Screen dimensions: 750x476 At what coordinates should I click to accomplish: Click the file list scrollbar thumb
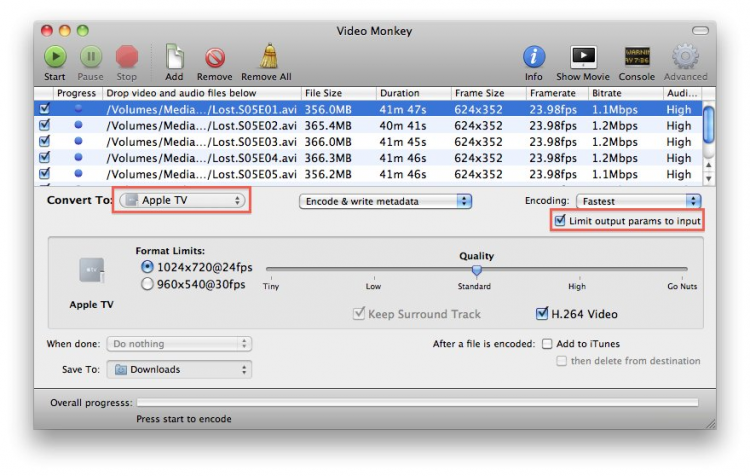pyautogui.click(x=708, y=124)
